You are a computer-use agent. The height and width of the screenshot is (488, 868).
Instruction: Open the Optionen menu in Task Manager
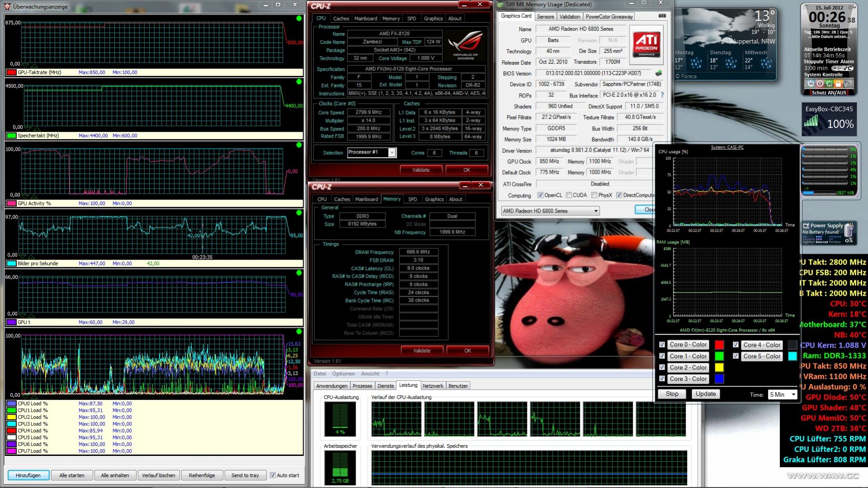pyautogui.click(x=343, y=374)
